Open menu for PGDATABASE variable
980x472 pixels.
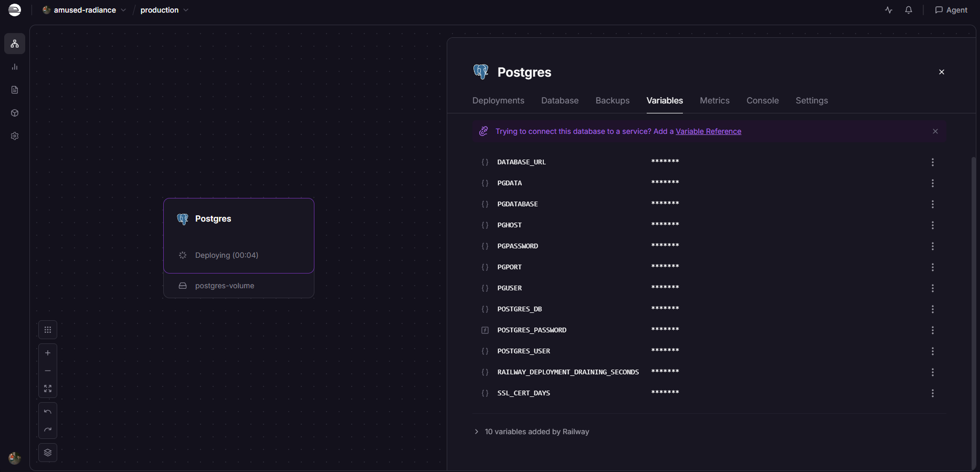(933, 204)
